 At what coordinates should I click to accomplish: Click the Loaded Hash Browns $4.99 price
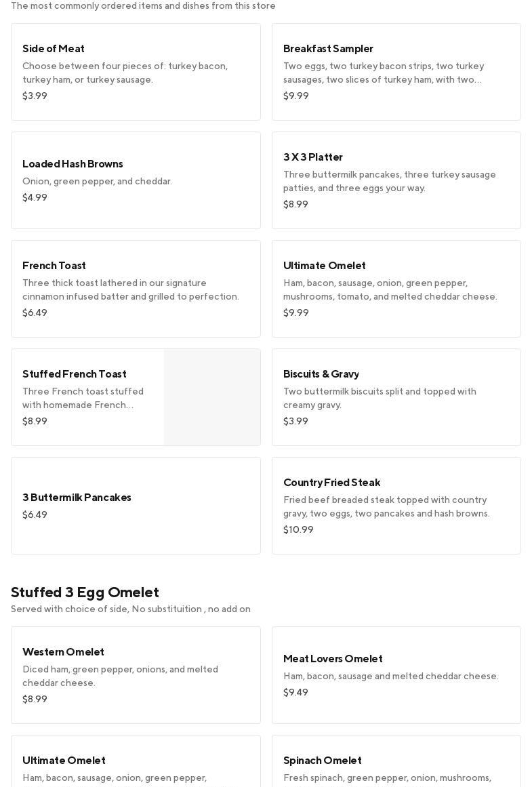(35, 198)
